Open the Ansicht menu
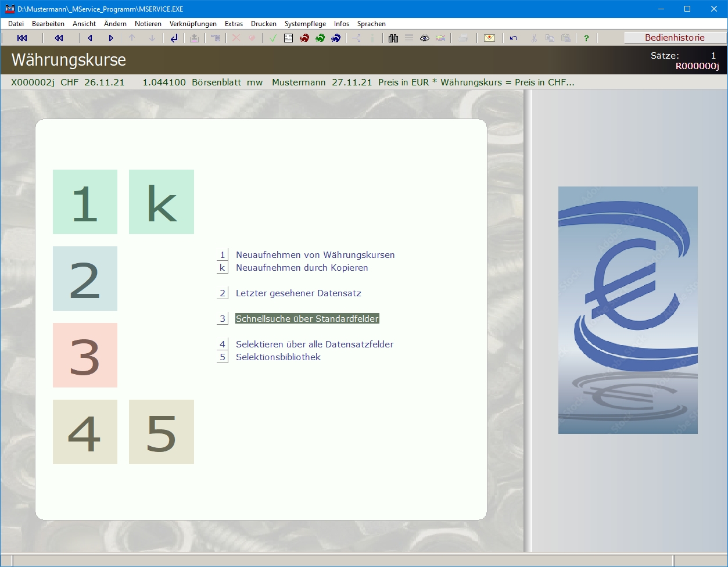 coord(84,24)
